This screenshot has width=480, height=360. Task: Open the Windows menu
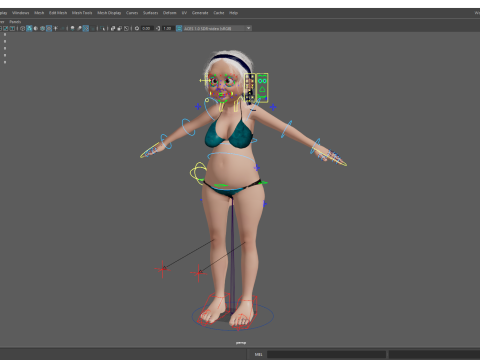pos(21,13)
